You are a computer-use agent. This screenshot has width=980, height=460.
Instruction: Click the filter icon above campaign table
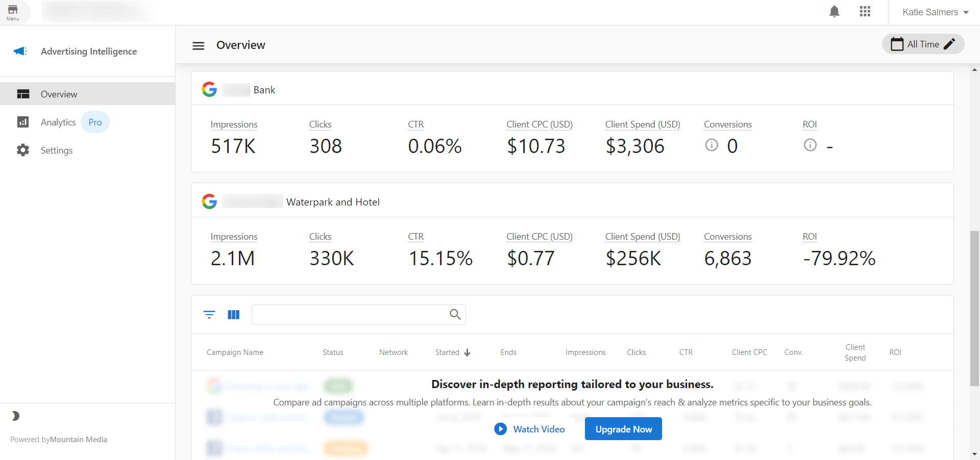(209, 315)
